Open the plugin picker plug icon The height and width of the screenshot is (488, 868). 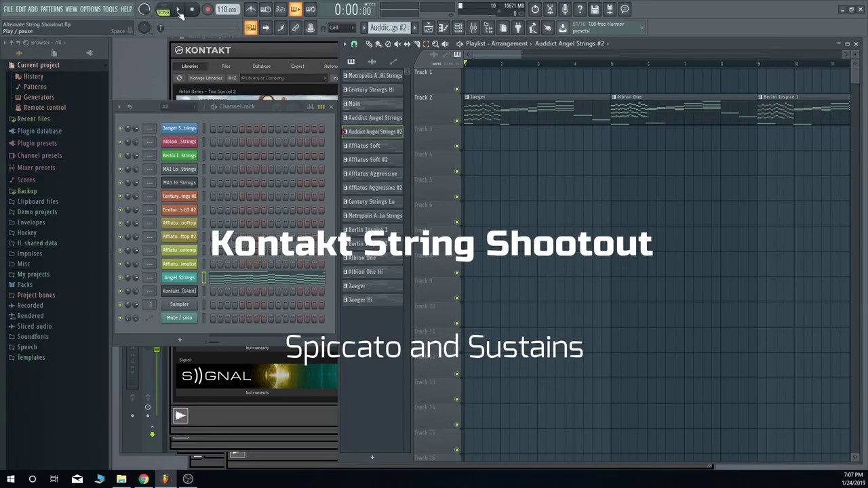[518, 28]
